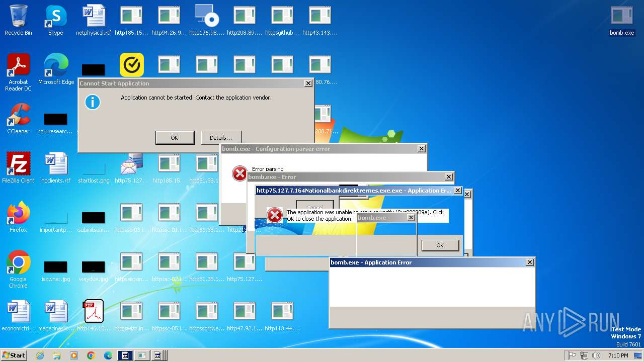Select the http47.92.1 desktop icon

click(x=245, y=316)
